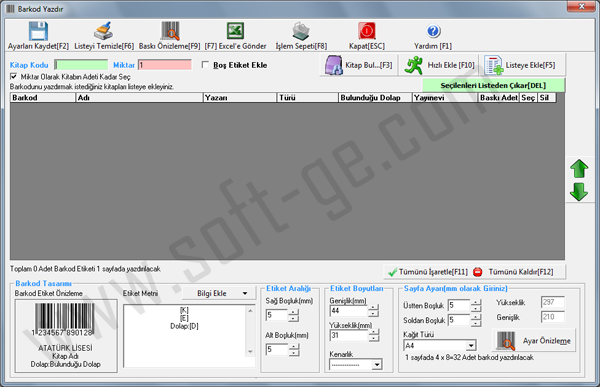Image resolution: width=600 pixels, height=387 pixels.
Task: Click Etiket Genişlik(mm) field showing 44
Action: 349,310
